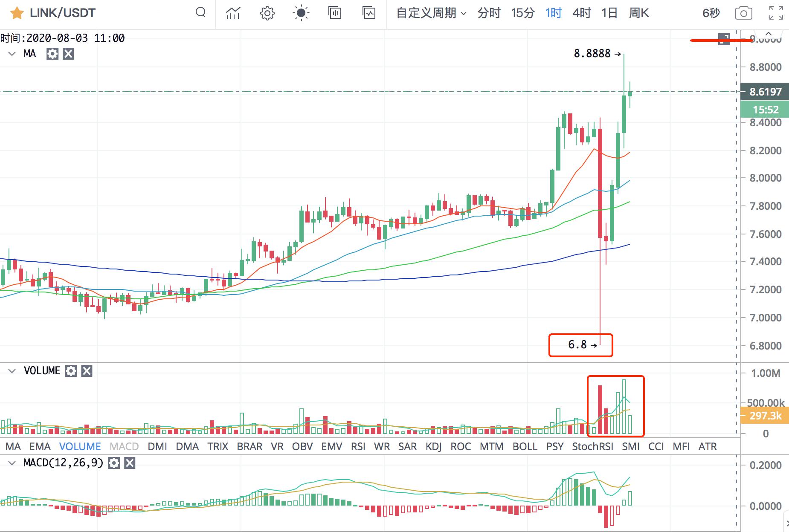Select the 15分 interval

(x=523, y=13)
